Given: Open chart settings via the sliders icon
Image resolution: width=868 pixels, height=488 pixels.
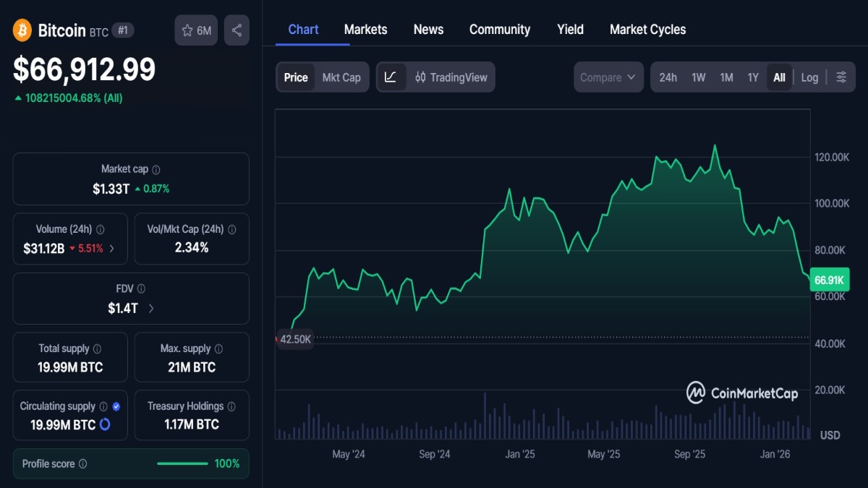Looking at the screenshot, I should coord(841,77).
